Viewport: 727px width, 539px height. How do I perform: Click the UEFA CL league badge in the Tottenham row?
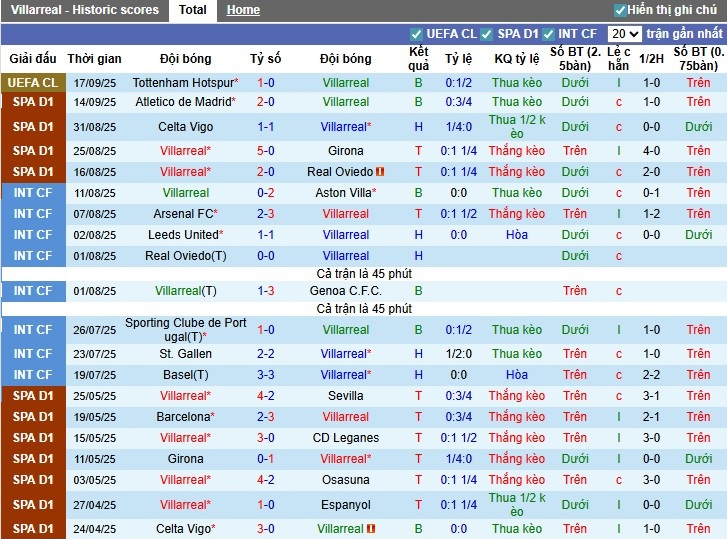click(33, 83)
